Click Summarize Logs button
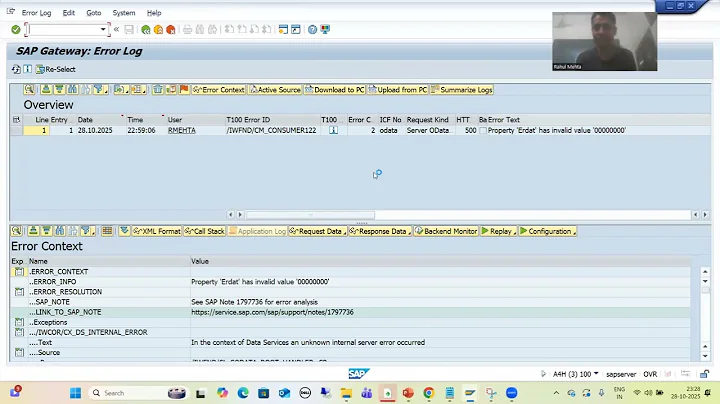 [x=461, y=90]
